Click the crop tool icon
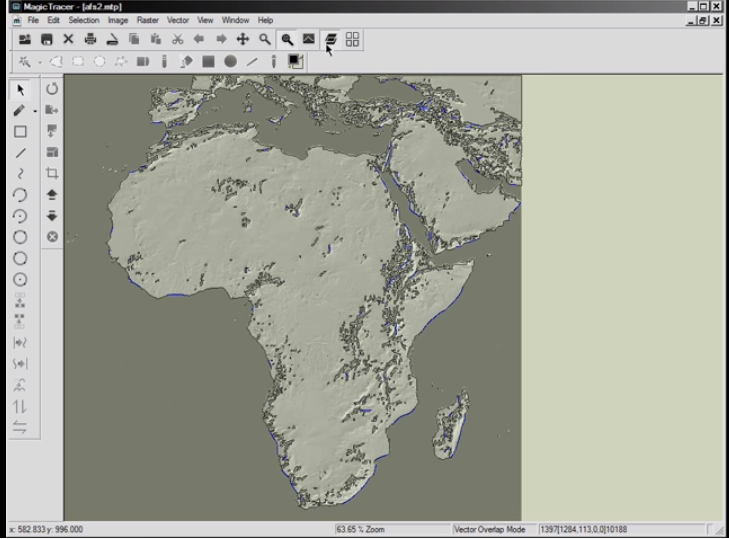This screenshot has width=729, height=539. pos(52,174)
